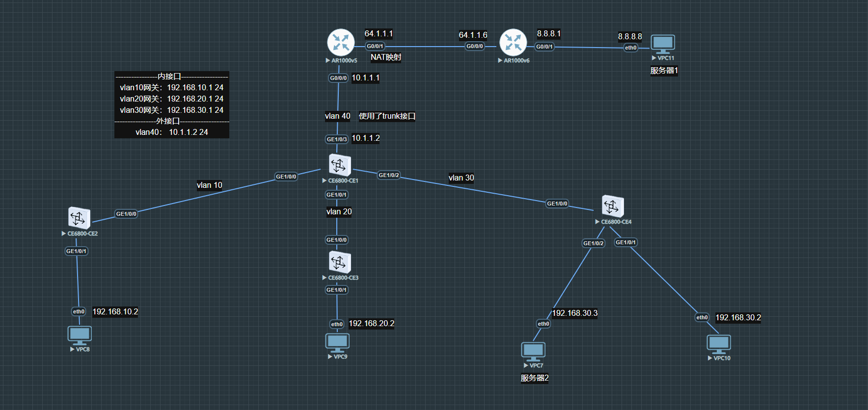Click the GE1/0/3 port label on CE1
Image resolution: width=868 pixels, height=410 pixels.
337,139
